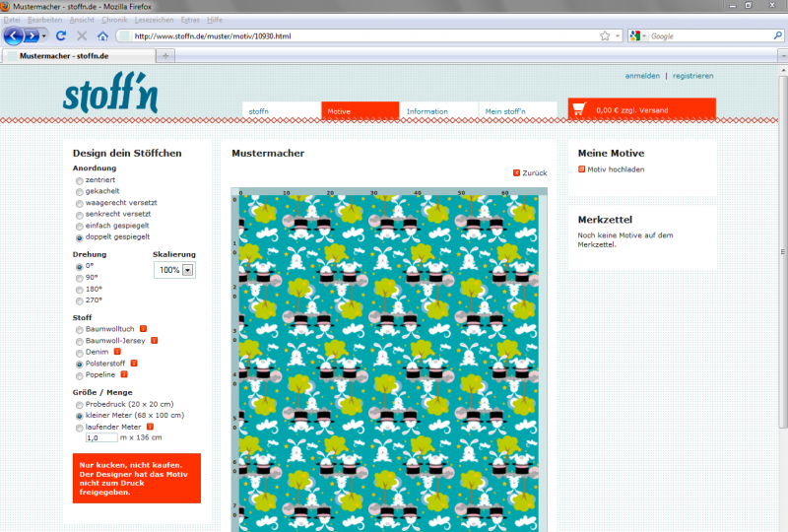
Task: Select the zentriert arrangement
Action: coord(80,180)
